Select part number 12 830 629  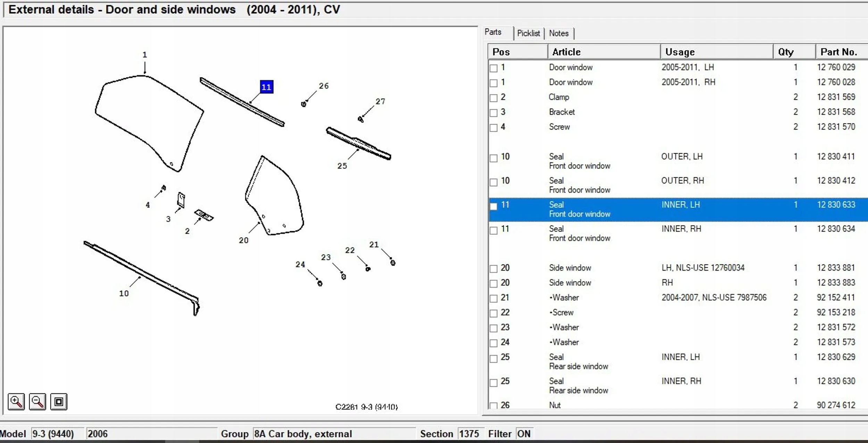click(836, 357)
